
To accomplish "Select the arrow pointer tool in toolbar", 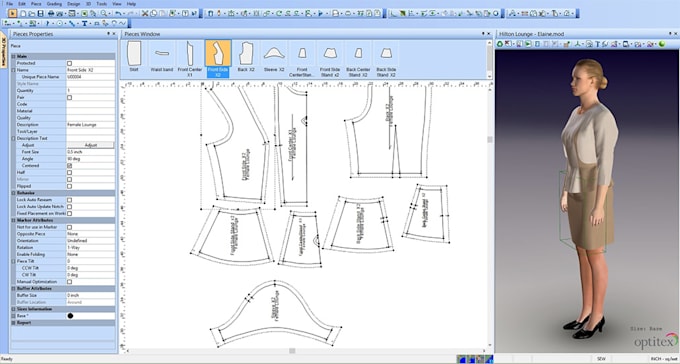I will 13,13.
